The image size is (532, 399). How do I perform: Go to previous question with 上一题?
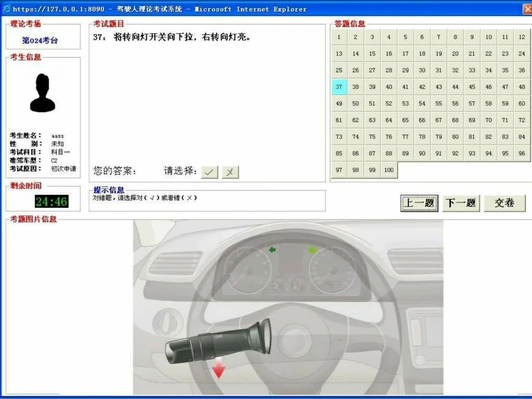click(x=420, y=203)
